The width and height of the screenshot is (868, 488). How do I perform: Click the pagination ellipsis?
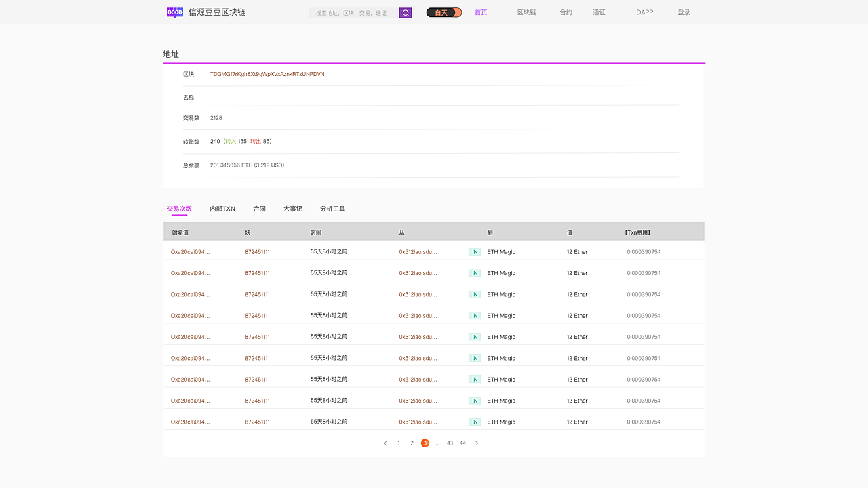tap(437, 443)
